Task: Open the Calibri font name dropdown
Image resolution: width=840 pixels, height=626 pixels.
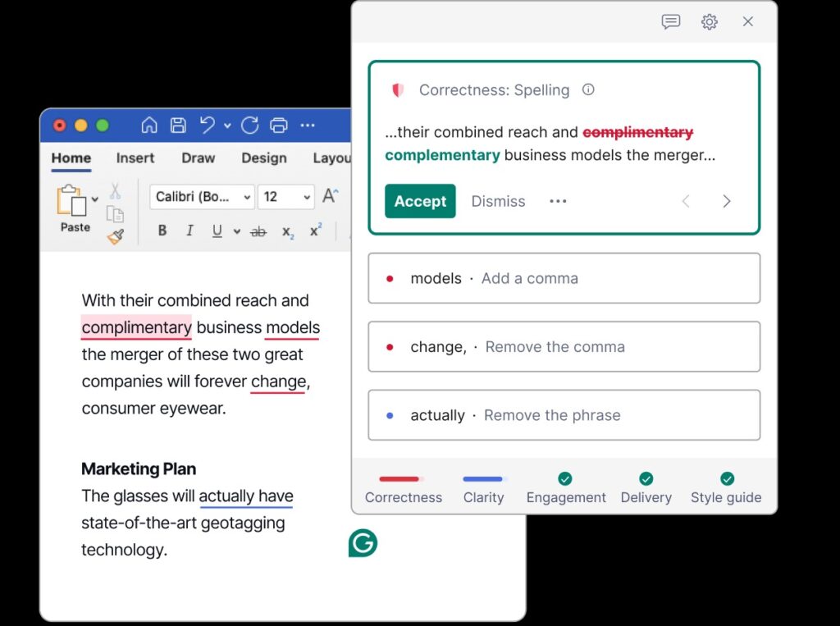Action: tap(202, 197)
